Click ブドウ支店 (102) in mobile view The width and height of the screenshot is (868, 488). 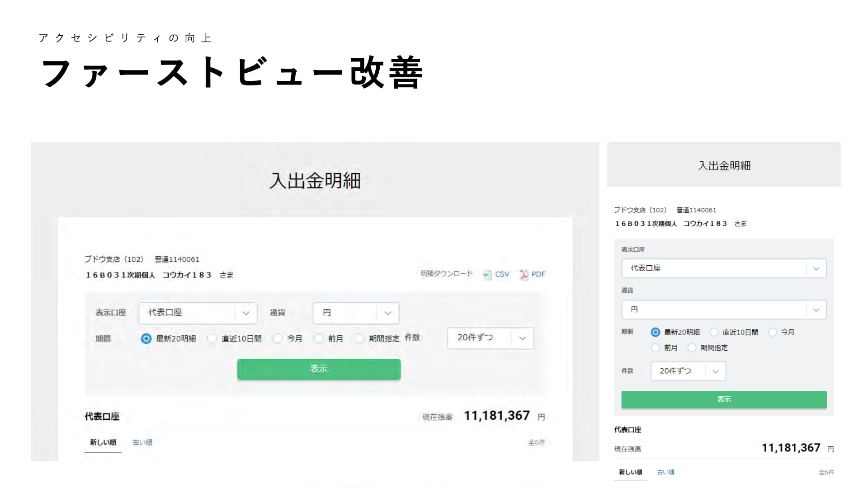640,210
